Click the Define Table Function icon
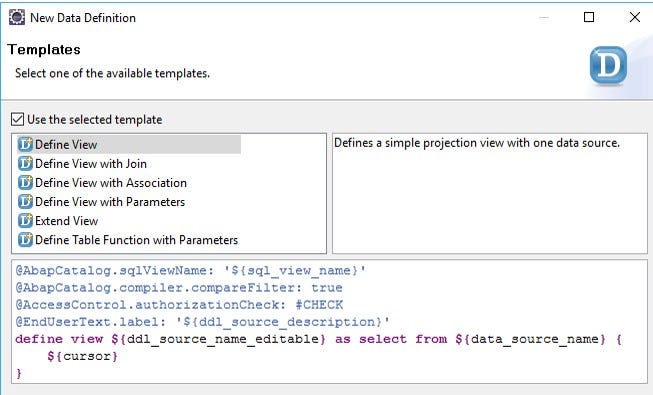Viewport: 653px width, 395px height. point(25,240)
